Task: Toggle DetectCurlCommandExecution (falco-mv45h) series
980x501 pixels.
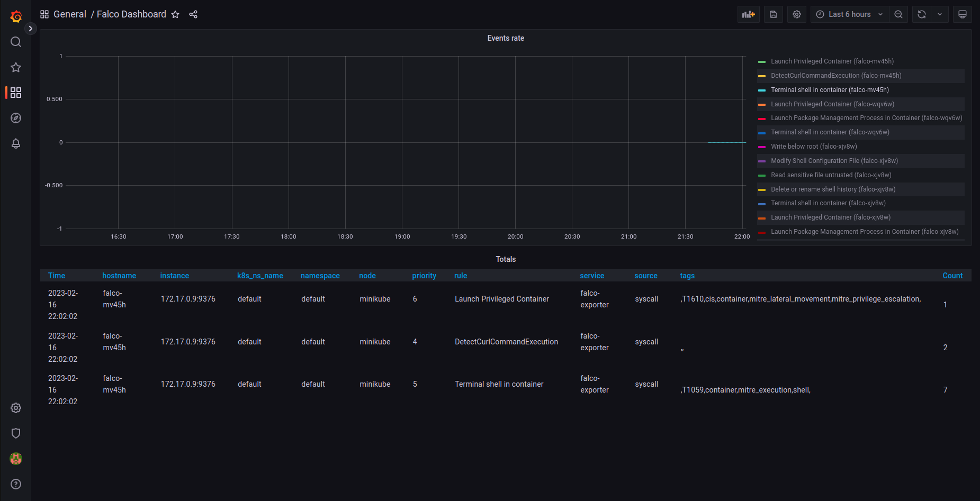Action: (x=836, y=76)
